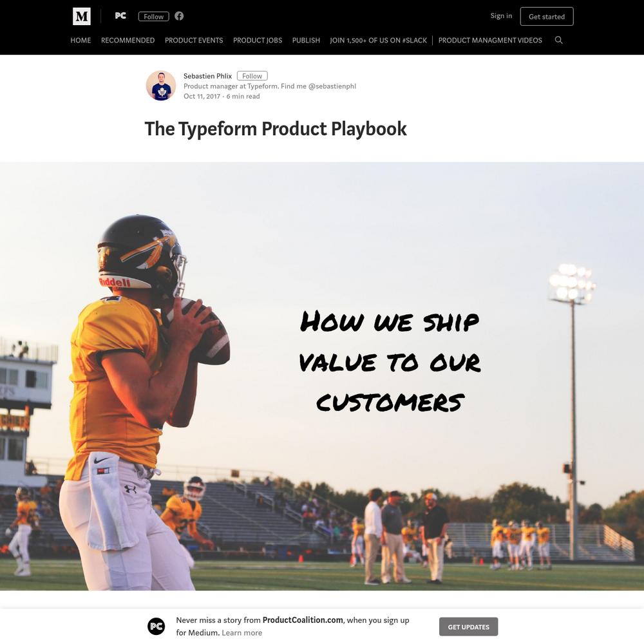Viewport: 644px width, 644px height.
Task: Click the search magnifier icon
Action: point(558,40)
